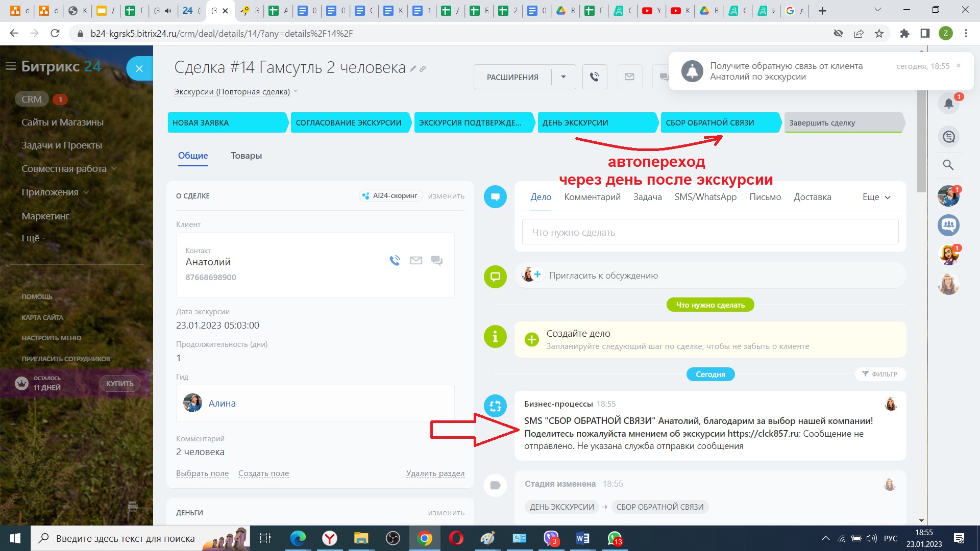
Task: Open chat with Анатолий via the bubble icon
Action: pyautogui.click(x=436, y=261)
